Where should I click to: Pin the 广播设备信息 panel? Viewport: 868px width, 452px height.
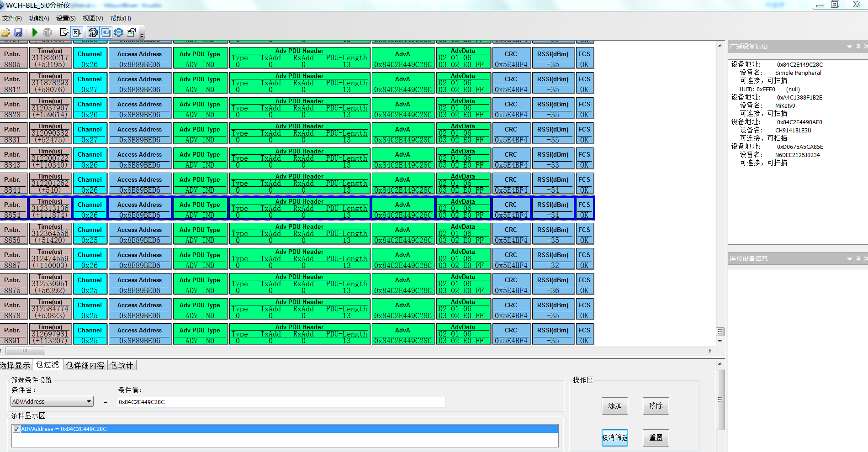(x=858, y=47)
